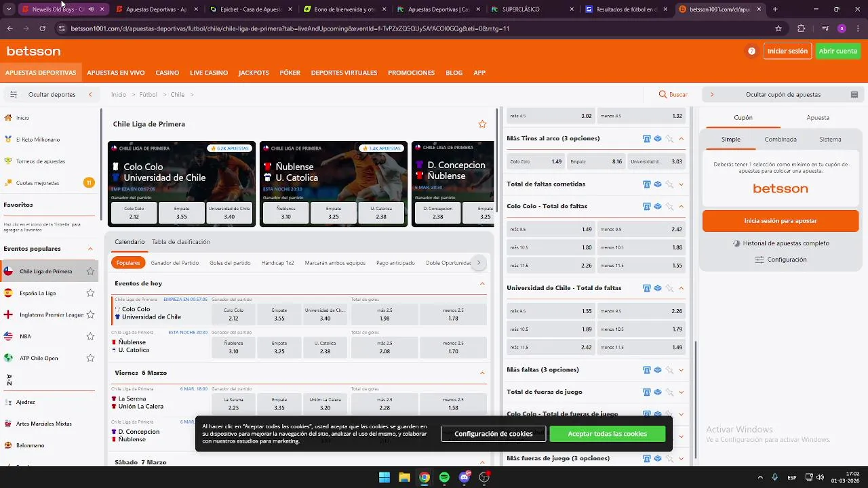Favorite the Chile Liga de Primera page star
The width and height of the screenshot is (868, 488).
[x=482, y=124]
